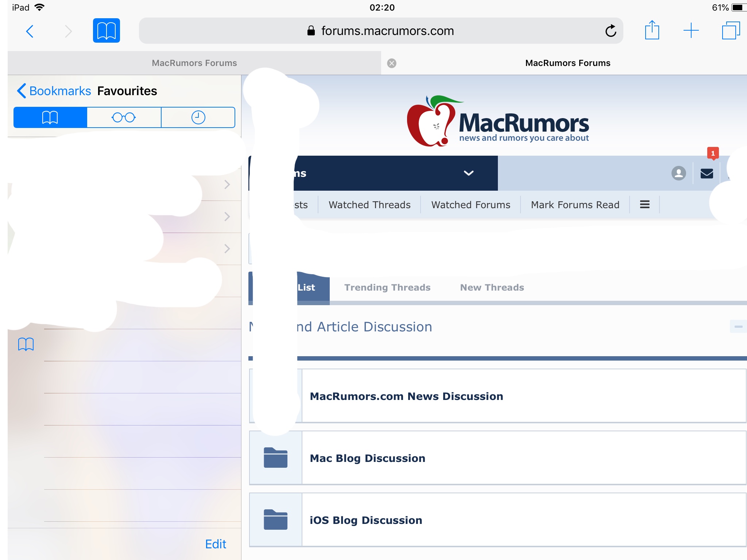Open Watched Forums link
747x560 pixels.
tap(471, 205)
